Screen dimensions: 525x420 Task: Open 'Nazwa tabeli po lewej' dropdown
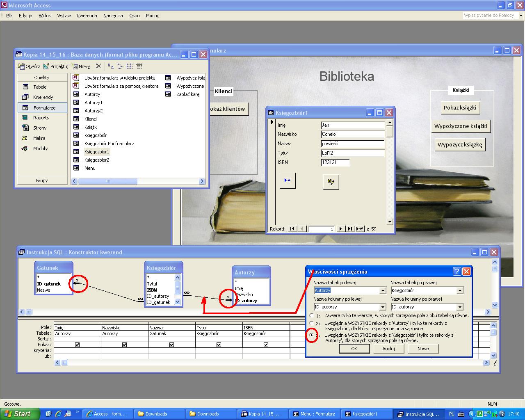pos(383,290)
